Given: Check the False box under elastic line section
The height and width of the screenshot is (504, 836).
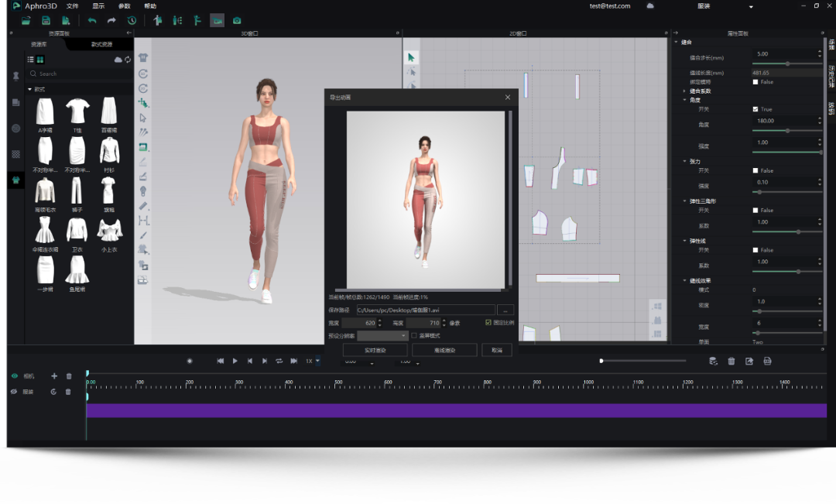Looking at the screenshot, I should coord(755,249).
